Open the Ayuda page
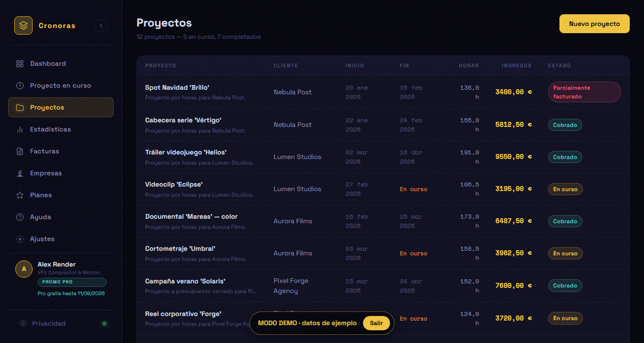 pos(61,217)
